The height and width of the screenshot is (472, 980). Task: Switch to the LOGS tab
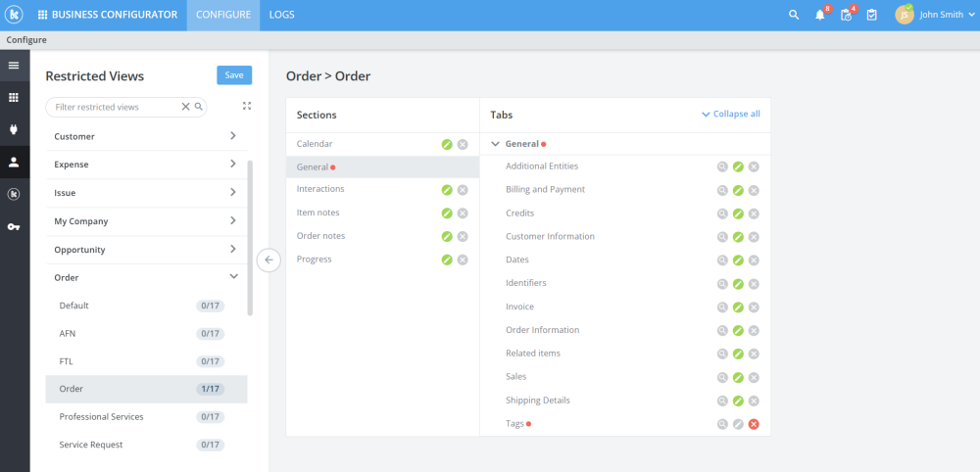point(282,15)
